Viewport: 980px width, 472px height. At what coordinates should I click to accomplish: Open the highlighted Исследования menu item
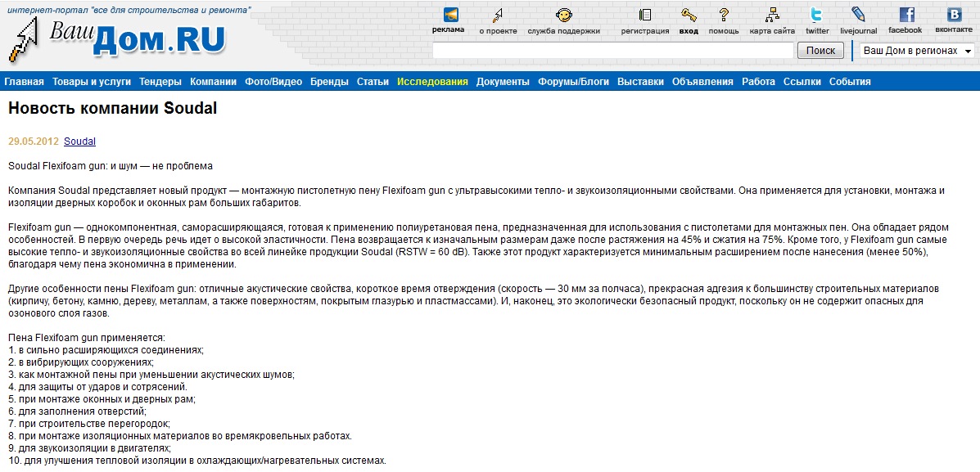pyautogui.click(x=432, y=82)
